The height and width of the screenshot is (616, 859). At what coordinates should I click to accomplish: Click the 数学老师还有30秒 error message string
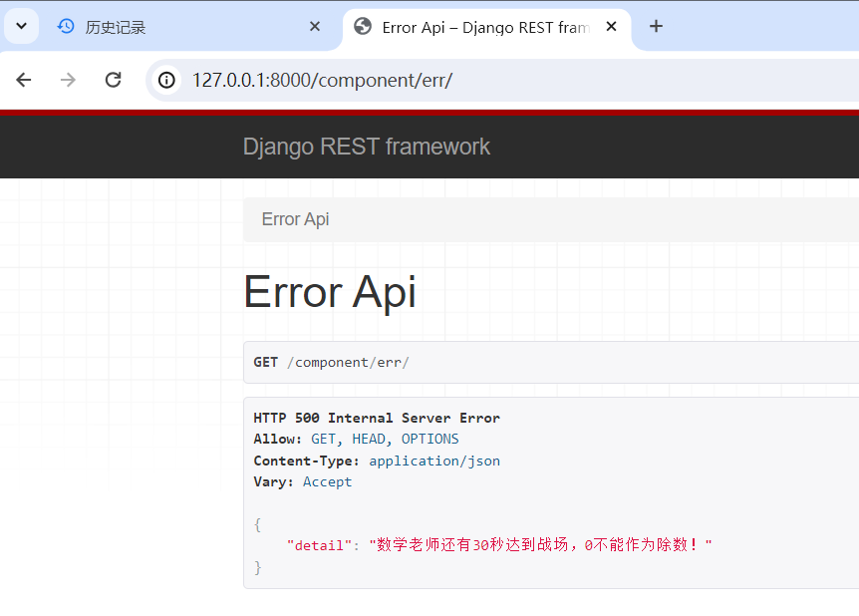click(x=540, y=545)
